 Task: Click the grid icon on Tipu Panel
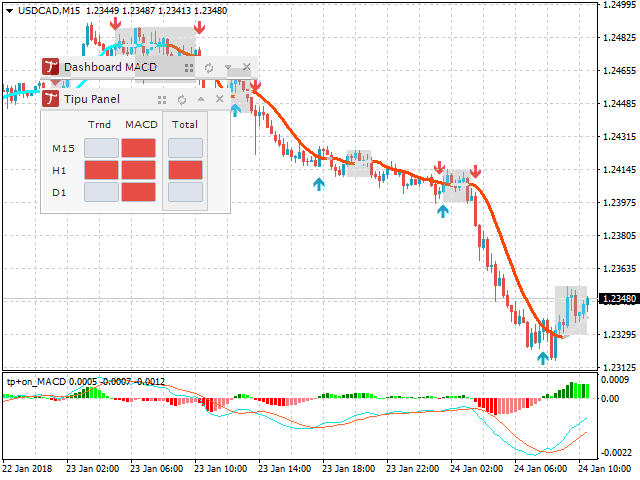[x=162, y=100]
